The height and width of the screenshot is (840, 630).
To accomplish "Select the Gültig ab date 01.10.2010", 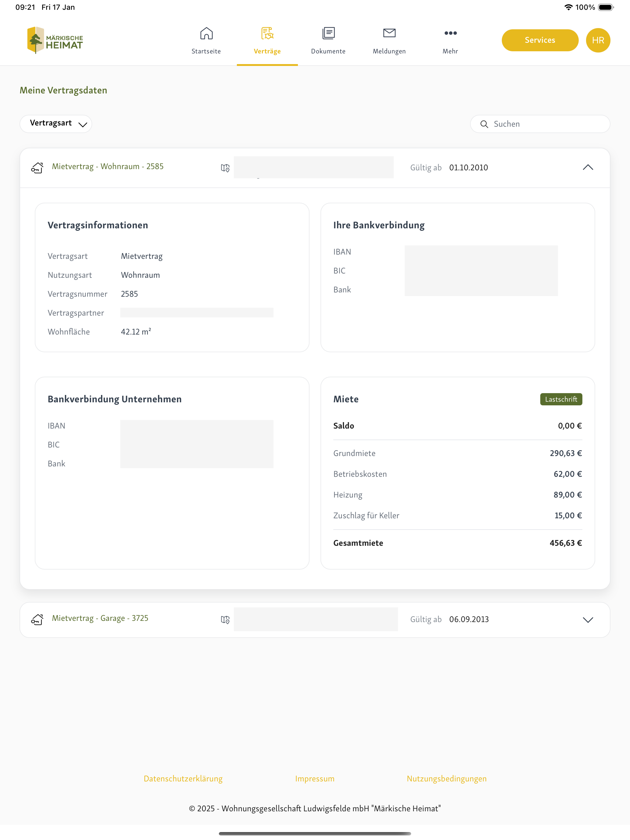I will click(x=469, y=168).
